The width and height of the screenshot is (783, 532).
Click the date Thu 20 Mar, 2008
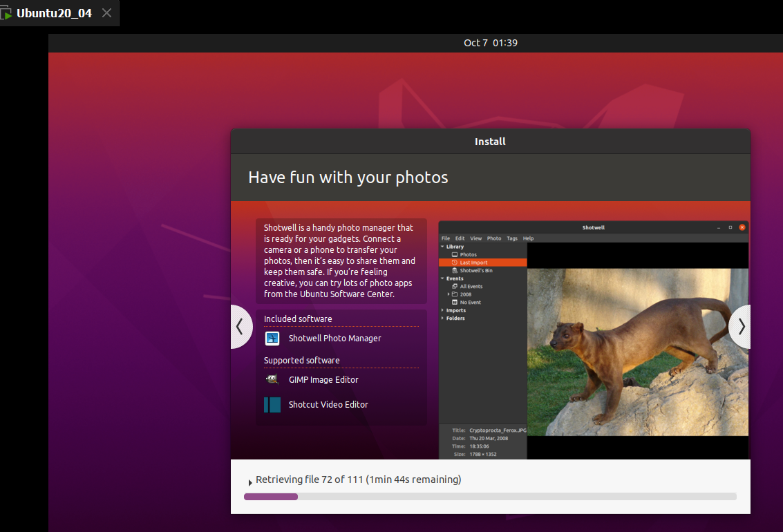click(489, 438)
